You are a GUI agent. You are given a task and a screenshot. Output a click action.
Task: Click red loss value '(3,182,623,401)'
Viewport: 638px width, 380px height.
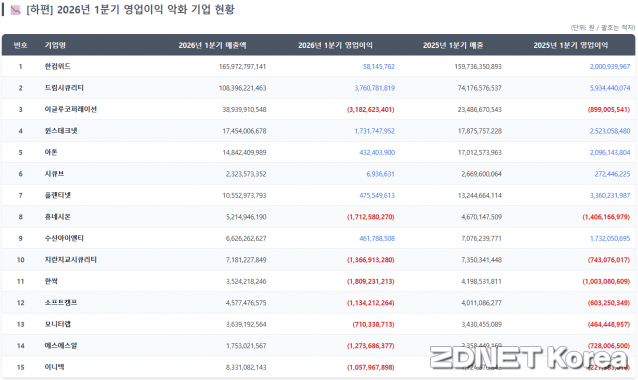click(371, 109)
